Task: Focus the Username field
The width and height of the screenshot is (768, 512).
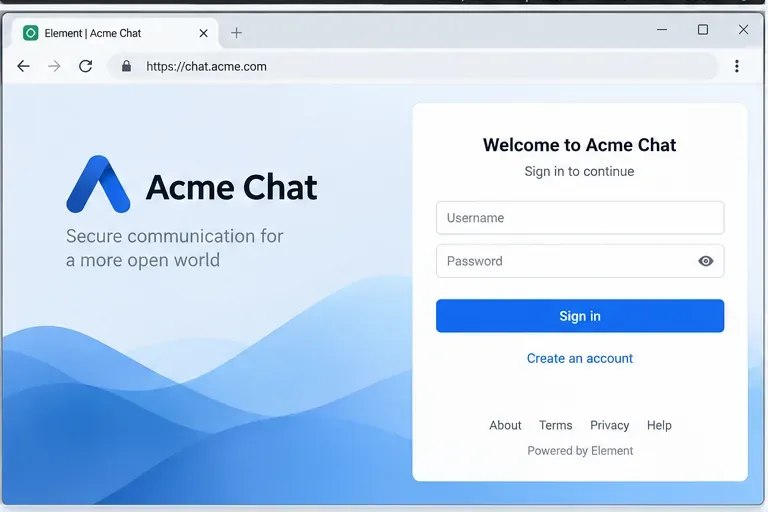Action: click(580, 218)
